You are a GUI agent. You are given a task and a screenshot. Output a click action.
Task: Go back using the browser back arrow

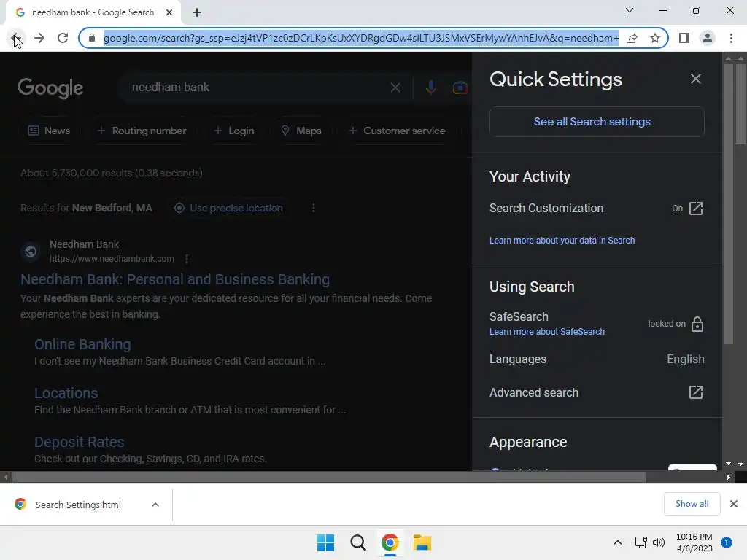[x=15, y=38]
